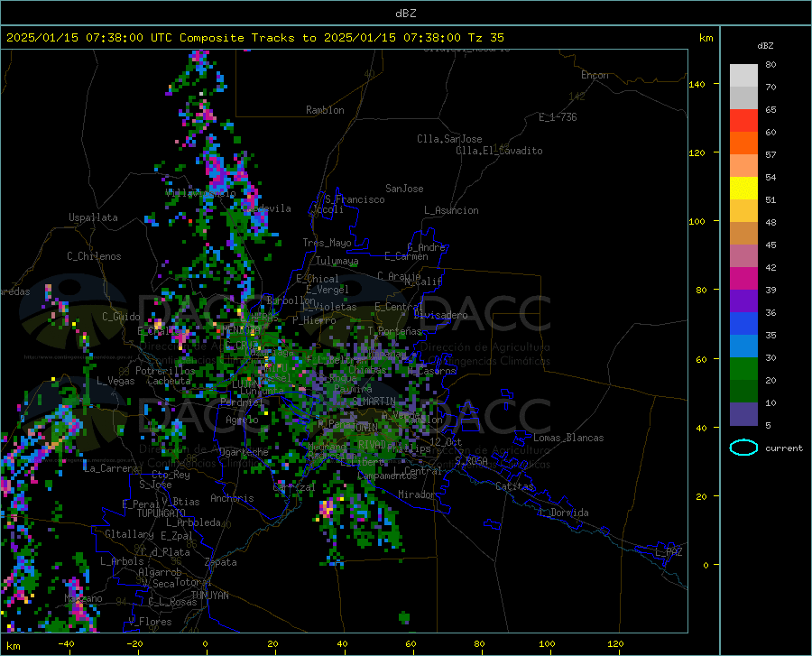The width and height of the screenshot is (812, 656).
Task: Click the 'Catitas' map label
Action: pos(515,486)
